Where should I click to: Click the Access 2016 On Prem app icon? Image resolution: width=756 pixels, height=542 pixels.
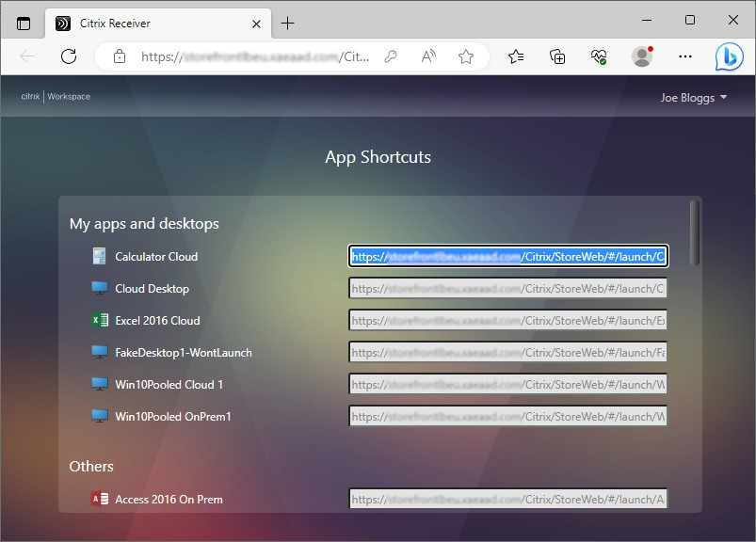[x=98, y=500]
